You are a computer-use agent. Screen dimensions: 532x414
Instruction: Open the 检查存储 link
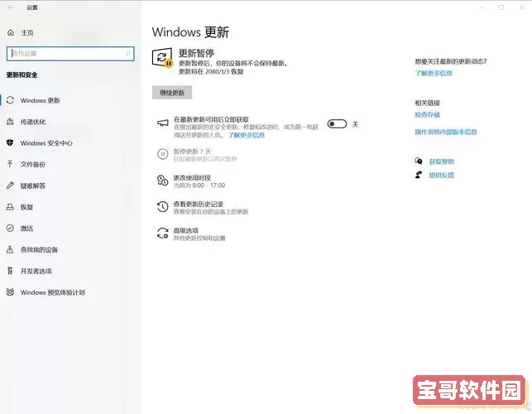pos(428,115)
